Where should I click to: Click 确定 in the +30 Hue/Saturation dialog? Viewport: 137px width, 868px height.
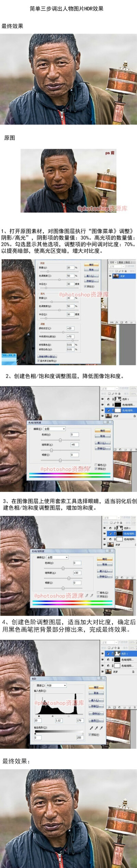104,559
